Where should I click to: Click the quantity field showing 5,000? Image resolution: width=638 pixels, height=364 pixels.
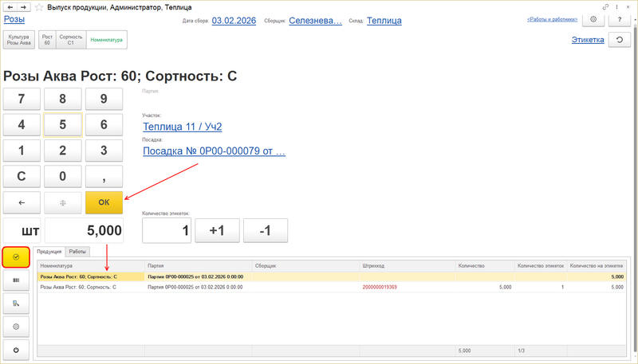click(84, 231)
